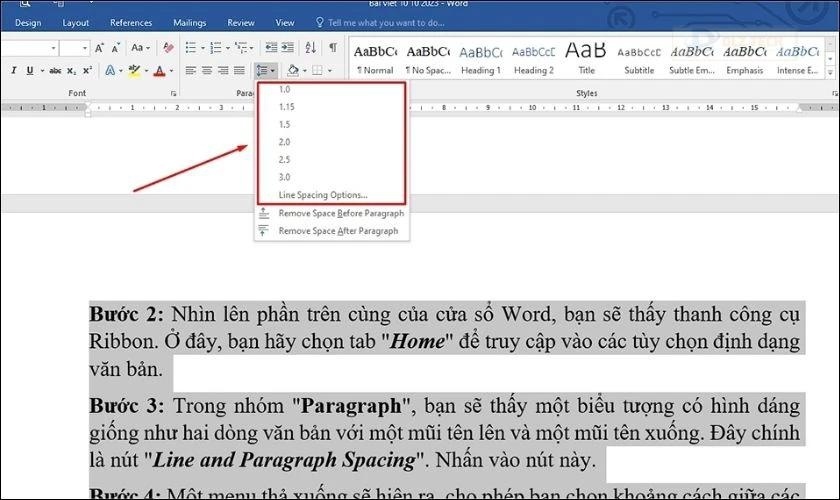Apply the Subtitle style
Screen dimensions: 840x500
pyautogui.click(x=639, y=59)
